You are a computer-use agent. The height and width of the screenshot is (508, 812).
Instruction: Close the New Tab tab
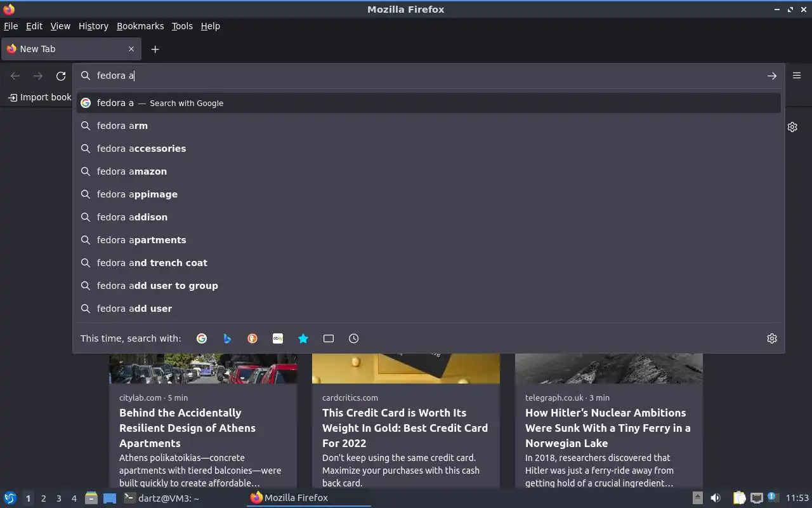[131, 49]
